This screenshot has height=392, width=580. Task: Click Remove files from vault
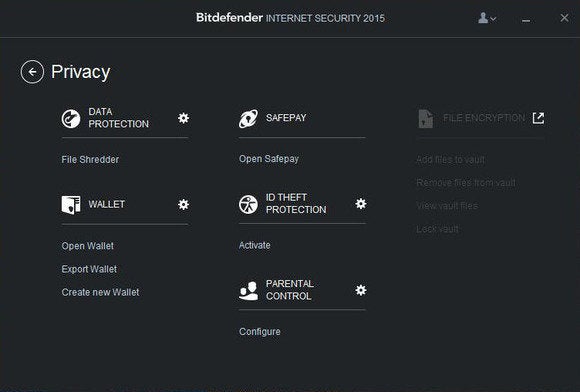466,182
